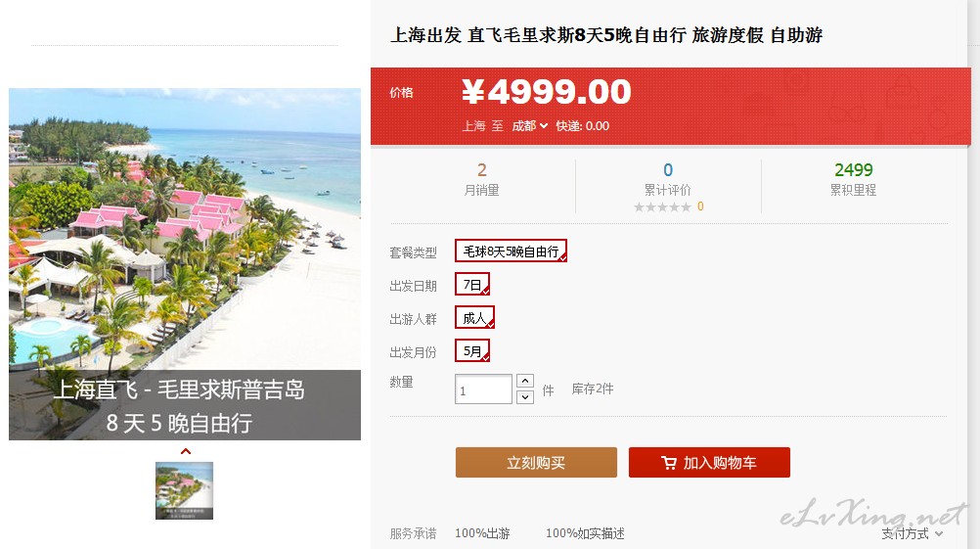Screen dimensions: 980x549
Task: Click the red up arrow under main photo
Action: 185,451
